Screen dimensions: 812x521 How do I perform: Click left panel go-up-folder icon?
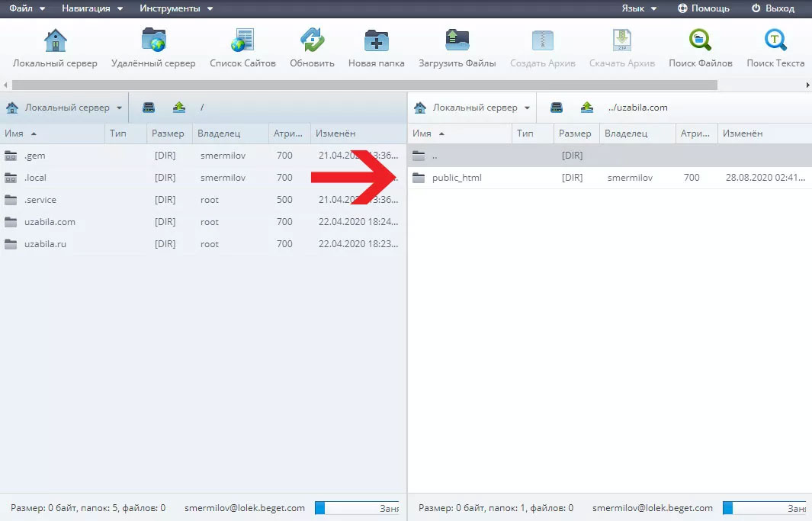click(x=179, y=108)
